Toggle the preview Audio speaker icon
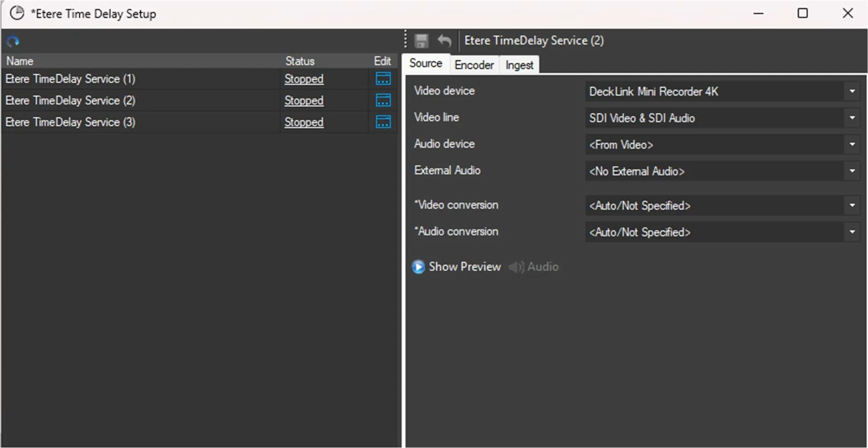Image resolution: width=868 pixels, height=448 pixels. pyautogui.click(x=516, y=267)
